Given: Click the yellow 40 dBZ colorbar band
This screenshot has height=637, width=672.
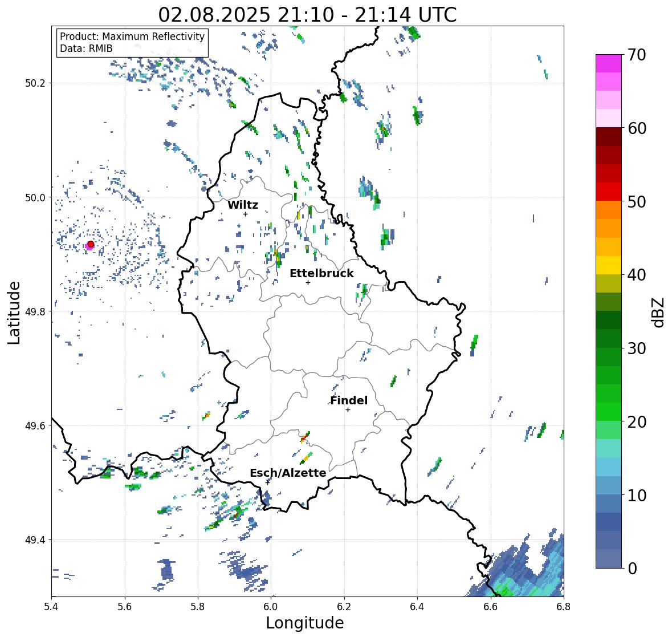Looking at the screenshot, I should click(608, 265).
